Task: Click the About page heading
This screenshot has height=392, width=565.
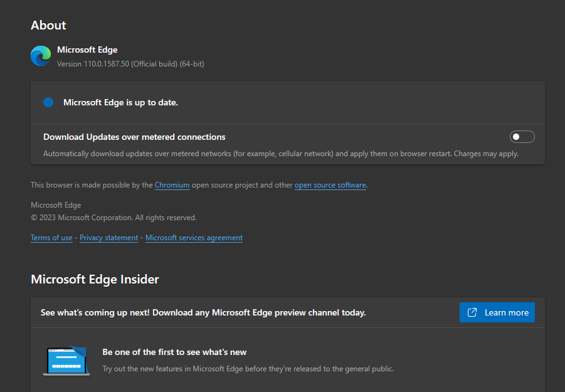Action: 48,25
